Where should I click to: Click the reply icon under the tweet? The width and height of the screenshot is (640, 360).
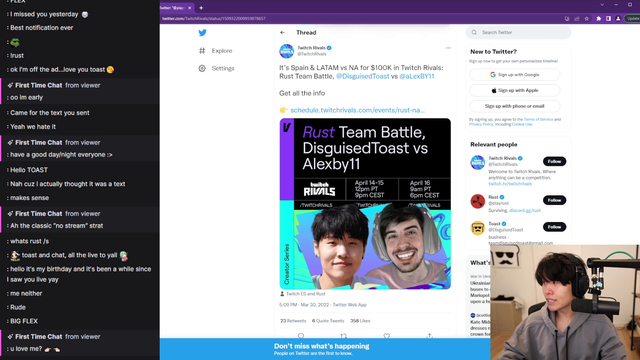point(301,336)
